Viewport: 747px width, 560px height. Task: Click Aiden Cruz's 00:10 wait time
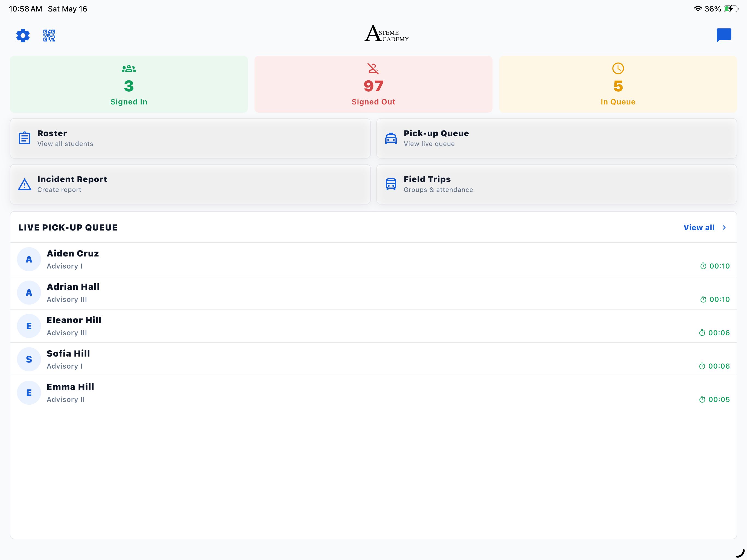click(719, 266)
